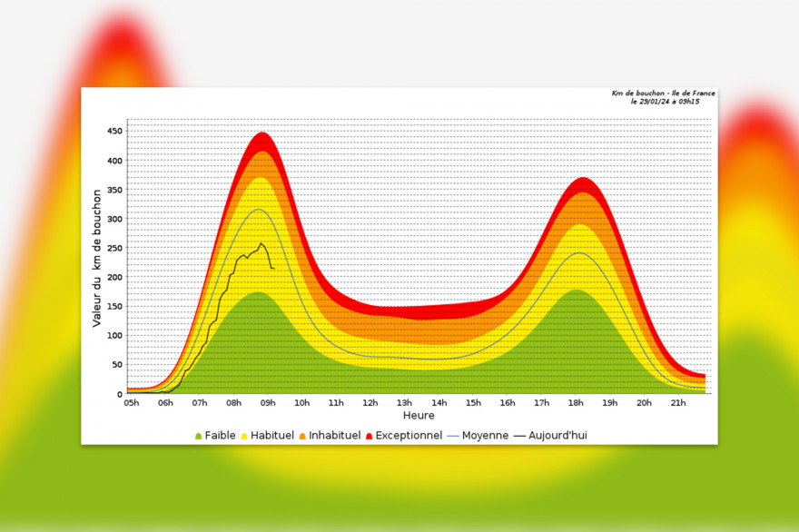The width and height of the screenshot is (799, 532).
Task: Click the black Aujourd'hui line legend marker
Action: click(521, 437)
